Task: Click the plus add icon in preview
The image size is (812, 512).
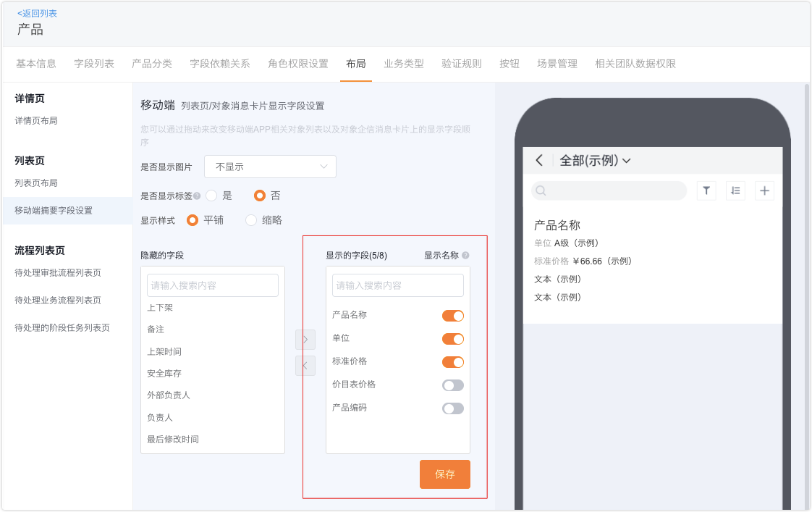Action: 764,190
